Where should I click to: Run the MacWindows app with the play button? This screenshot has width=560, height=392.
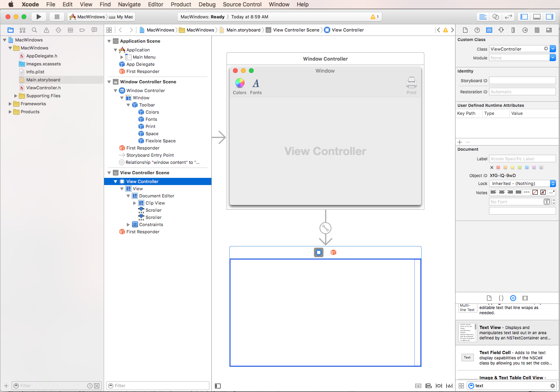[39, 16]
